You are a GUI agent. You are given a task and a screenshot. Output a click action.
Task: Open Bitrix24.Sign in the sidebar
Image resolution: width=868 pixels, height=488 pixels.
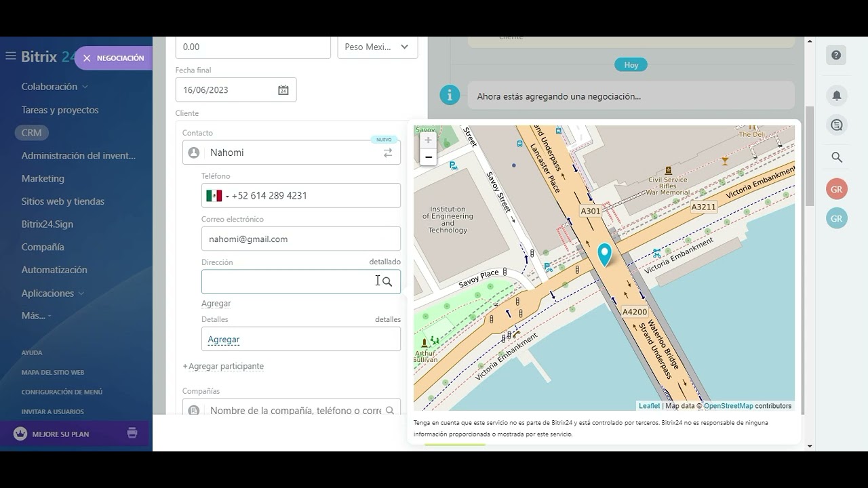(x=47, y=224)
